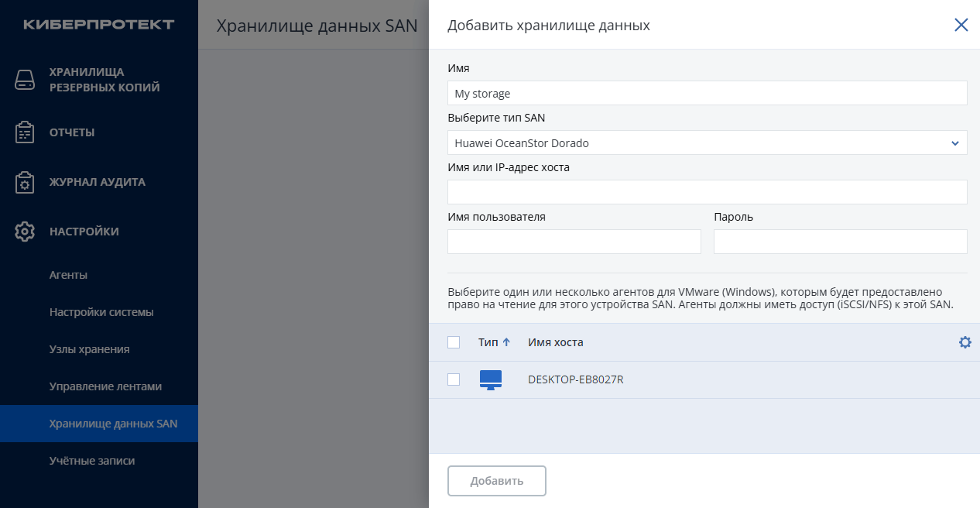Click the reports clipboard icon
Viewport: 980px width, 508px height.
26,132
